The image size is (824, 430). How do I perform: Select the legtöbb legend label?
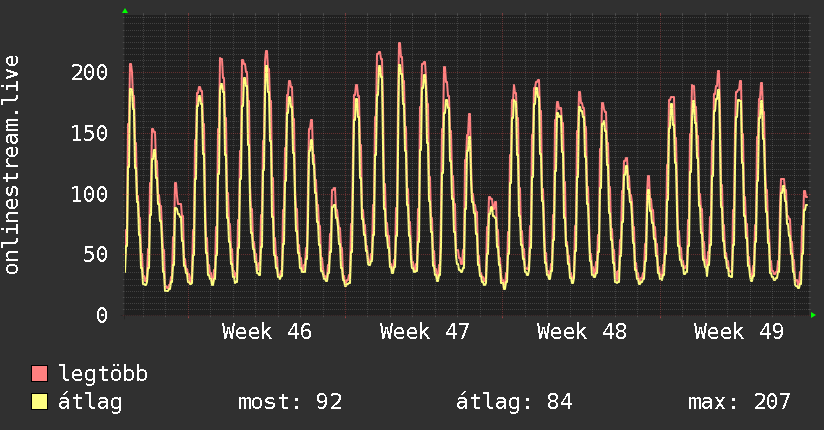click(103, 374)
